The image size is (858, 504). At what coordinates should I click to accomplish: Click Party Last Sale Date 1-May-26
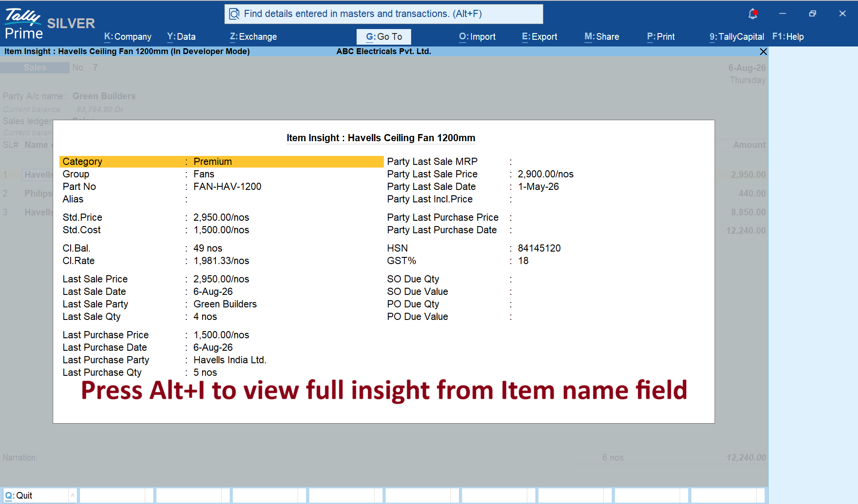[x=538, y=187]
